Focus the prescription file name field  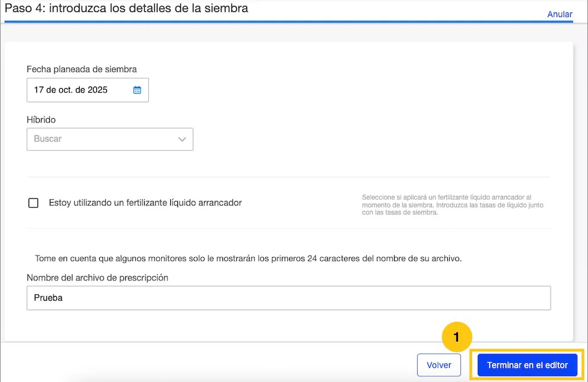(x=288, y=298)
